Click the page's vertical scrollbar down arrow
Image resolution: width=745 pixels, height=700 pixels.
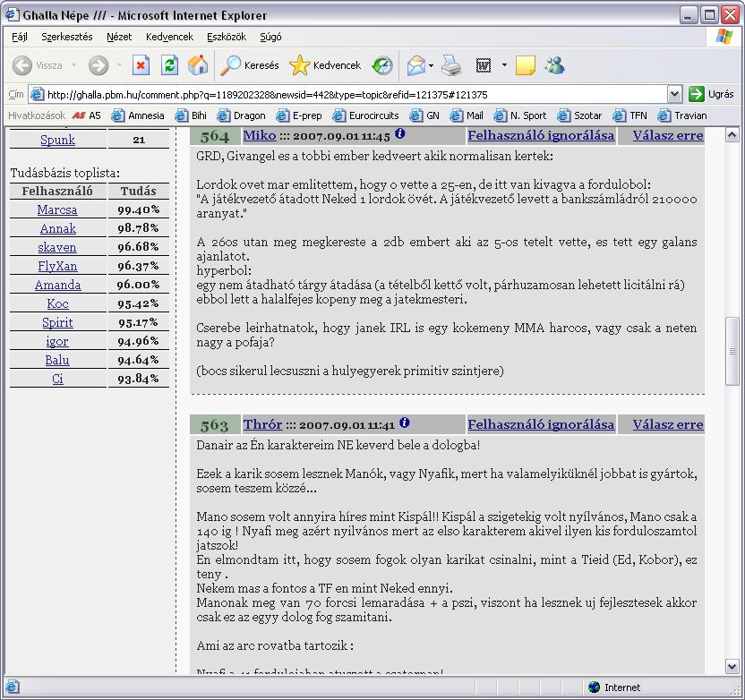[732, 665]
